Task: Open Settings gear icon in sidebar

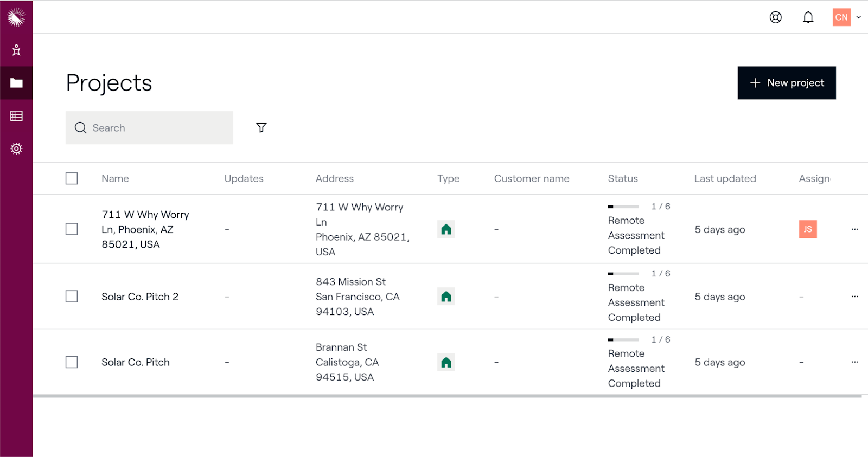Action: 16,149
